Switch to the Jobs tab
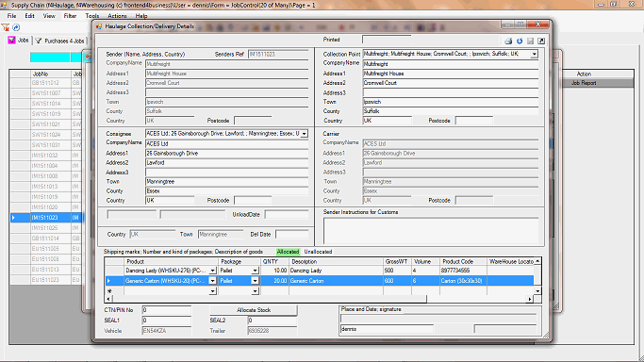Screen dimensions: 644x362 click(x=19, y=41)
